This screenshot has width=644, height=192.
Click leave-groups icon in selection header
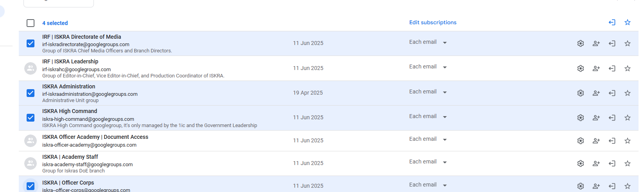pyautogui.click(x=612, y=22)
